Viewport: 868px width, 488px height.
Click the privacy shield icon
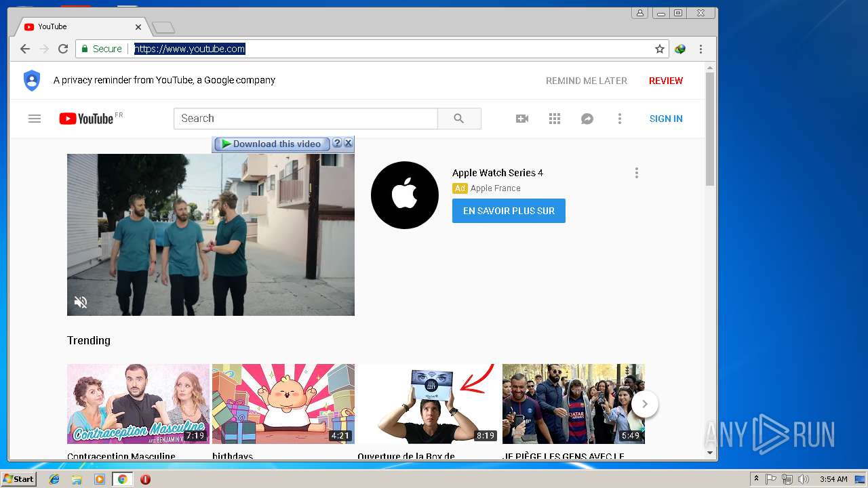point(32,80)
